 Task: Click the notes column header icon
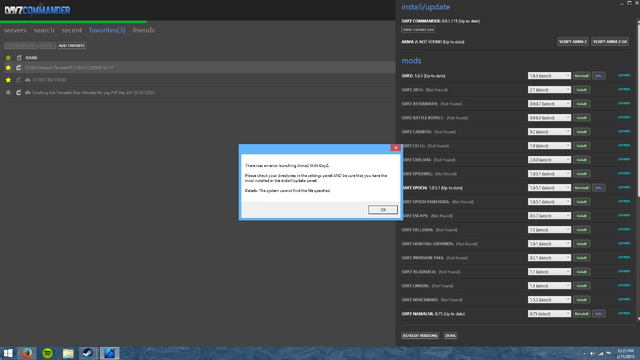pos(19,58)
